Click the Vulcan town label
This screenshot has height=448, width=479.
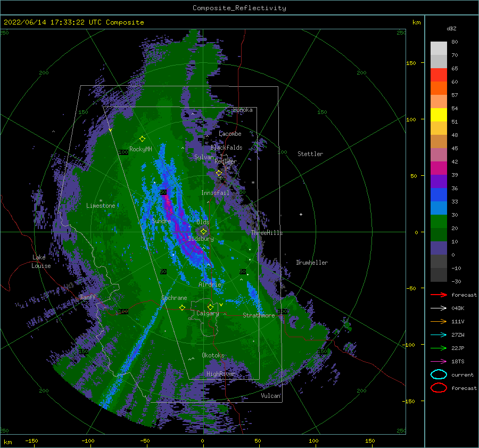271,396
